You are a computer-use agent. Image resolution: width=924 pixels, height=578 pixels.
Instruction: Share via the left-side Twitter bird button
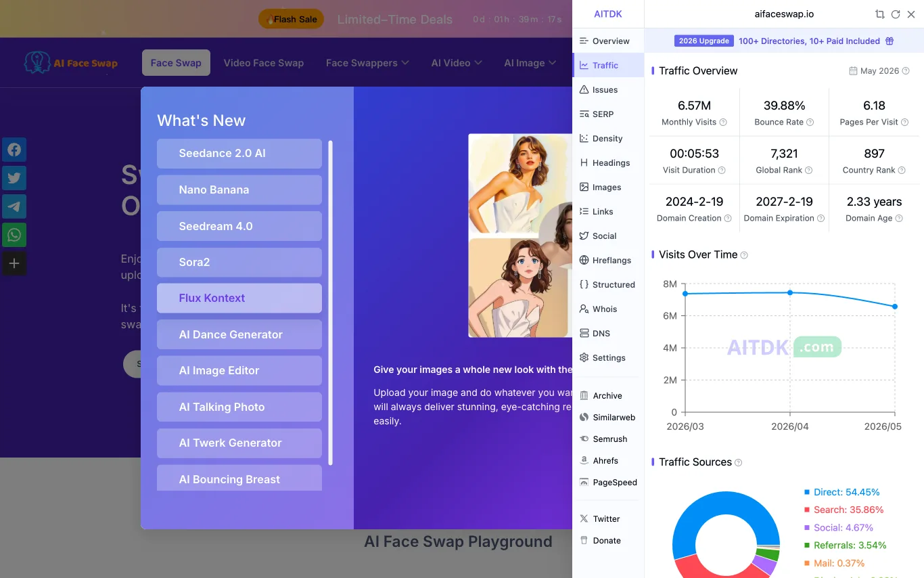tap(14, 179)
